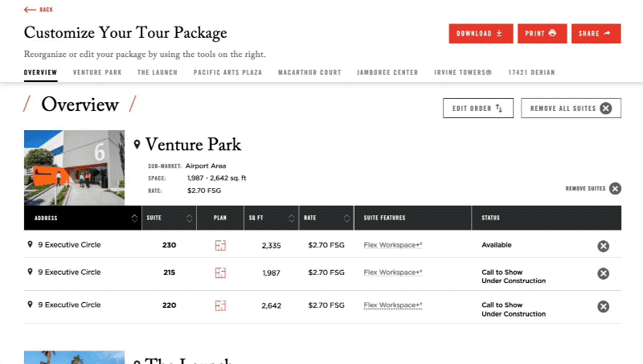The height and width of the screenshot is (364, 643).
Task: Sort table by Rate column arrows
Action: pos(347,218)
